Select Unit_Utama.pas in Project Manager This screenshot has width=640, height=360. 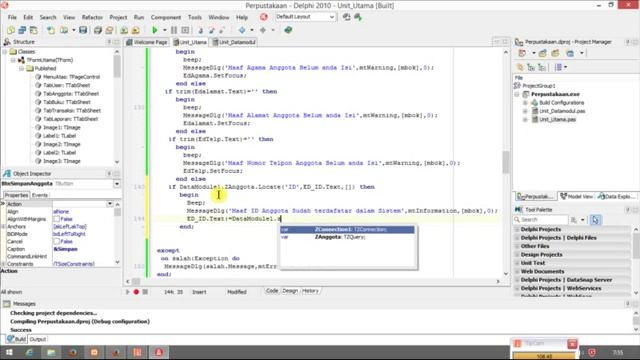point(558,120)
